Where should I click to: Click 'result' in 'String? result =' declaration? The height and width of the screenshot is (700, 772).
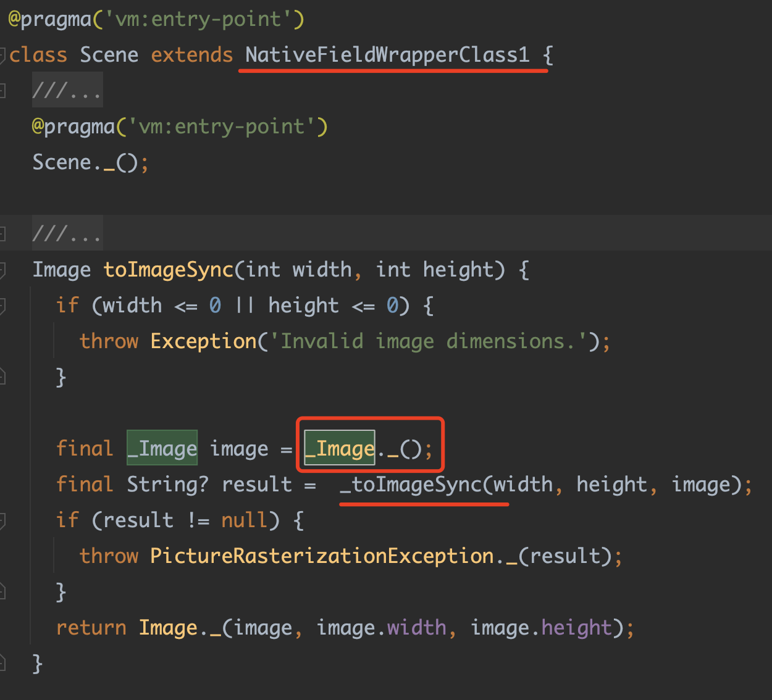coord(257,485)
